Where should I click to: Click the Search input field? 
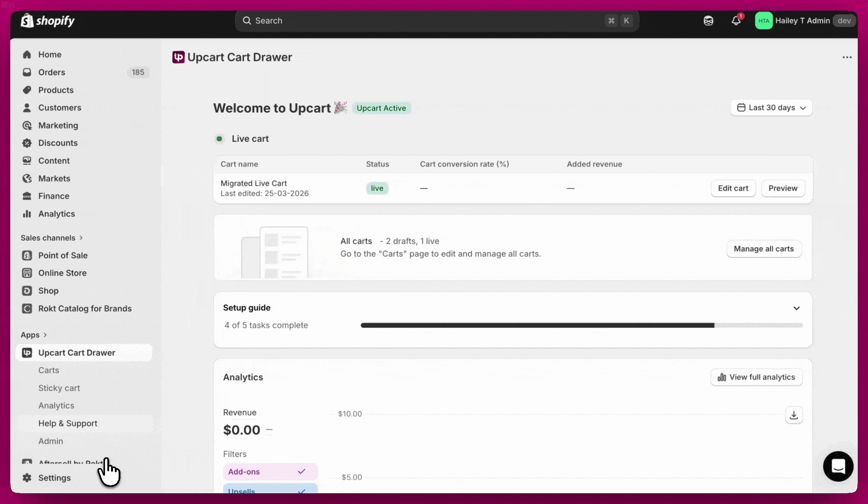tap(437, 21)
